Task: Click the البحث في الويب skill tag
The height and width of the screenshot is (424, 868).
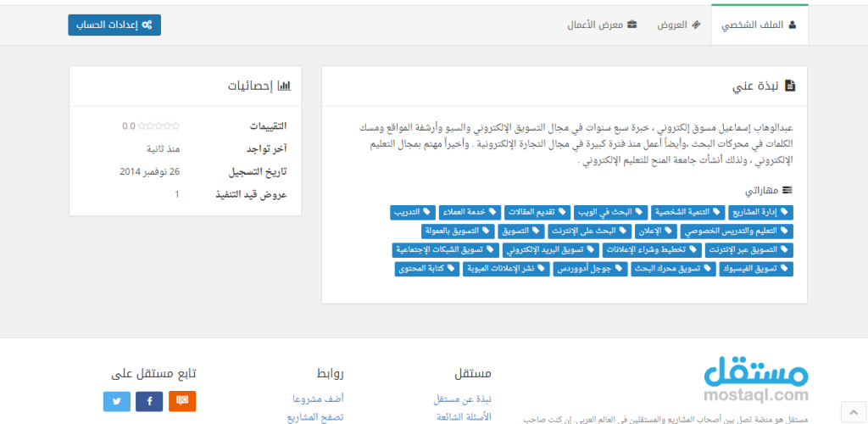Action: pos(610,213)
